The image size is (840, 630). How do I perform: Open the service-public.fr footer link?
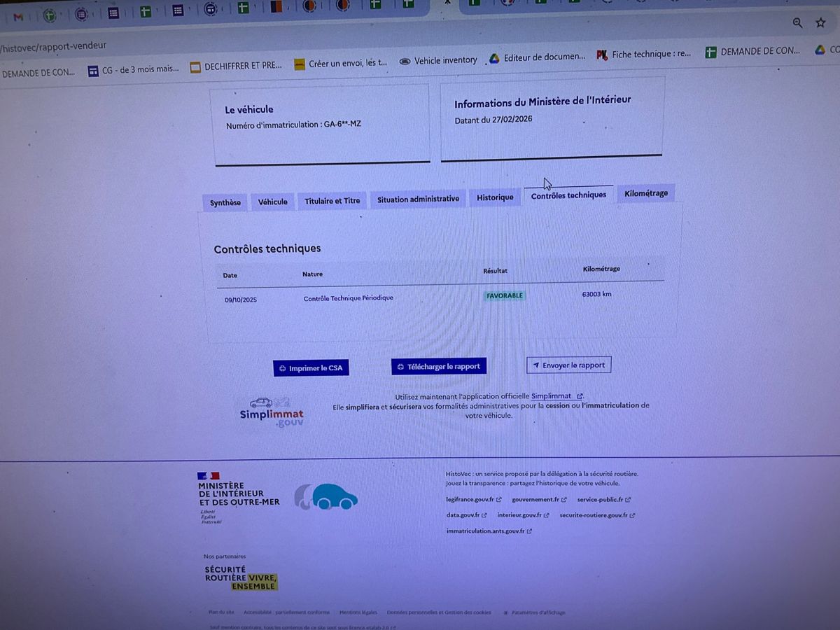click(603, 500)
